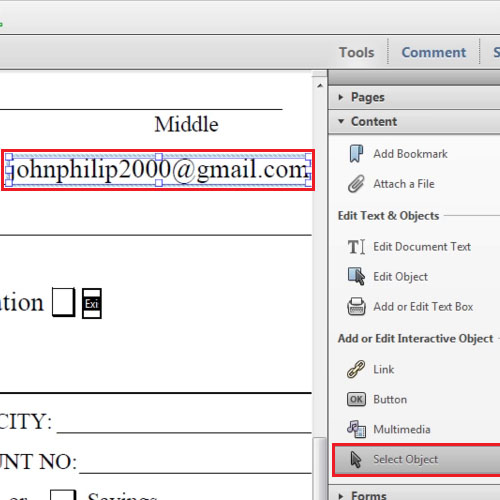Open the Tools pane tab
500x500 pixels.
click(356, 52)
